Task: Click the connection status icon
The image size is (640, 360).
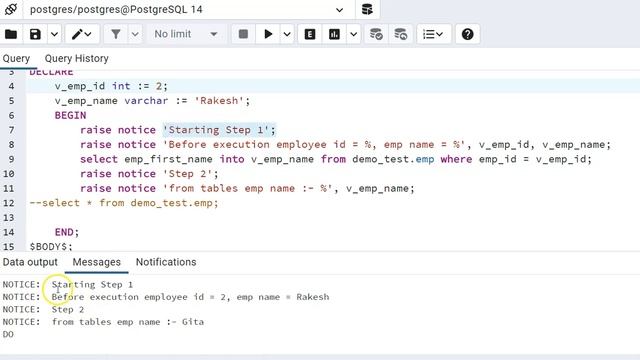Action: [x=11, y=9]
